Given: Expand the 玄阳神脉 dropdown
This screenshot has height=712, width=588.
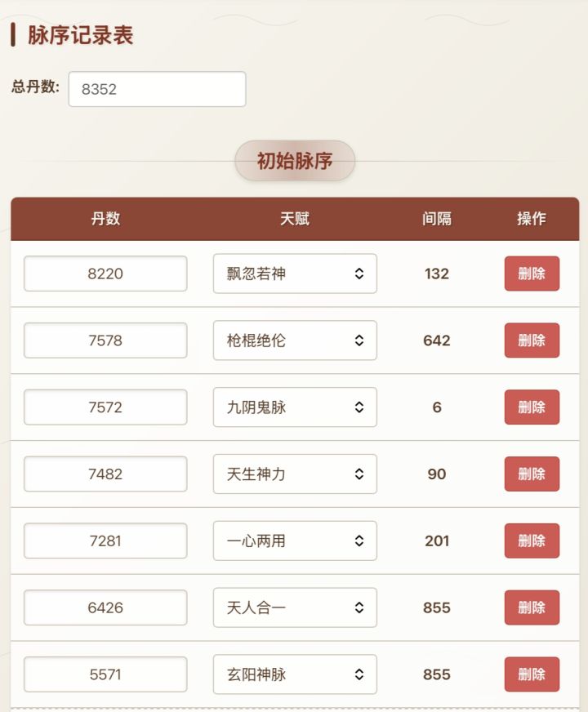Looking at the screenshot, I should coord(295,674).
